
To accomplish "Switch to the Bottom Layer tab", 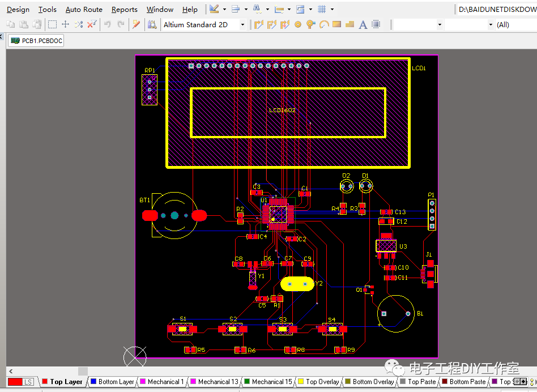I will (112, 381).
